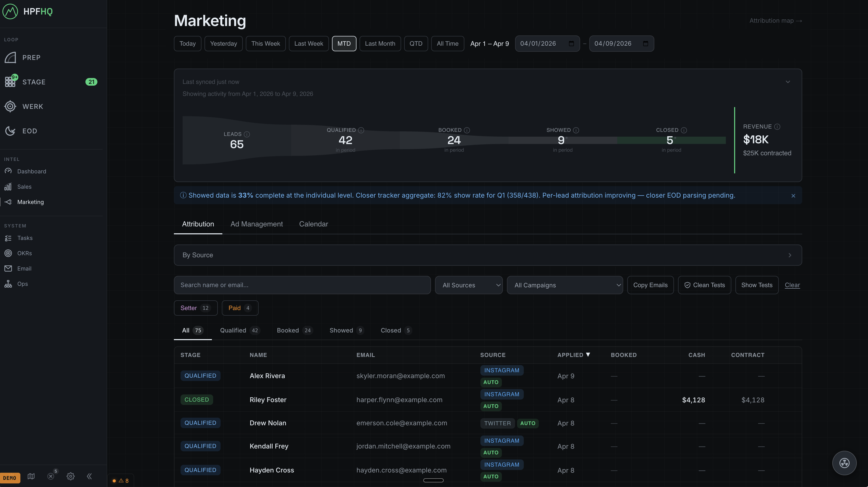This screenshot has width=868, height=487.
Task: Collapse the funnel summary panel chevron
Action: pos(788,82)
